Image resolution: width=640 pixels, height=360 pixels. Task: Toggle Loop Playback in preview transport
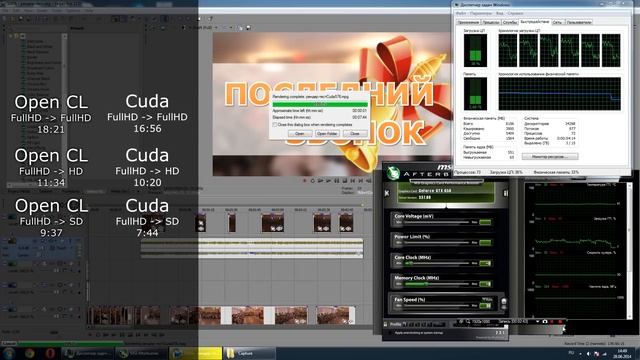[x=313, y=180]
